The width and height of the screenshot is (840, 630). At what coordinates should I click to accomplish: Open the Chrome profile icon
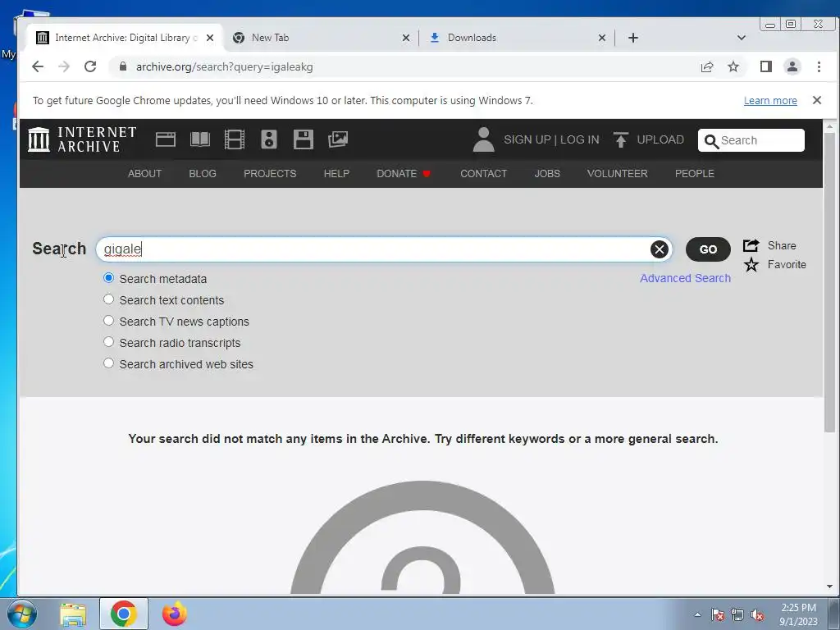click(x=792, y=66)
